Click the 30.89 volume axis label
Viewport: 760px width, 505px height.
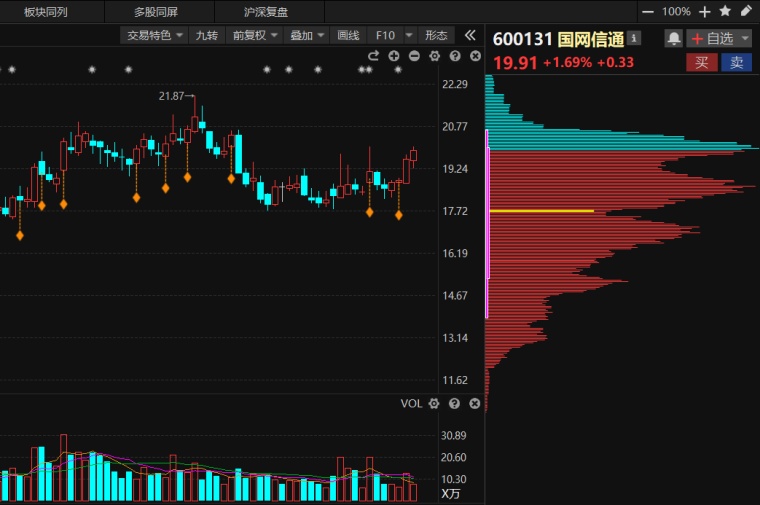click(453, 435)
